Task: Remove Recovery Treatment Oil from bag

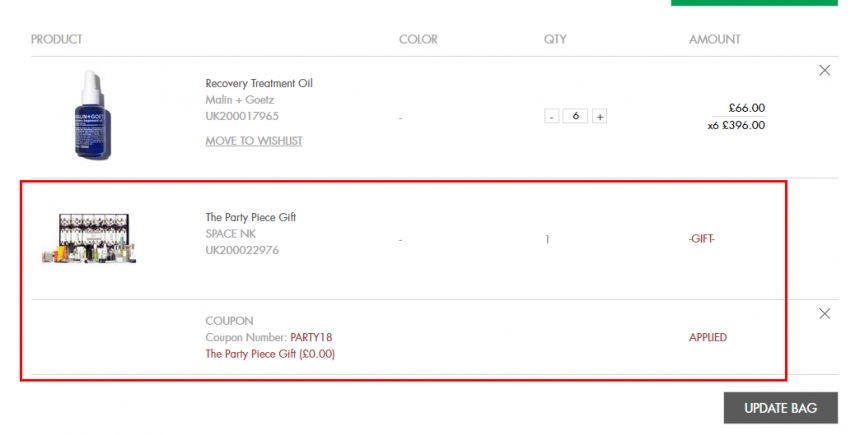Action: tap(824, 70)
